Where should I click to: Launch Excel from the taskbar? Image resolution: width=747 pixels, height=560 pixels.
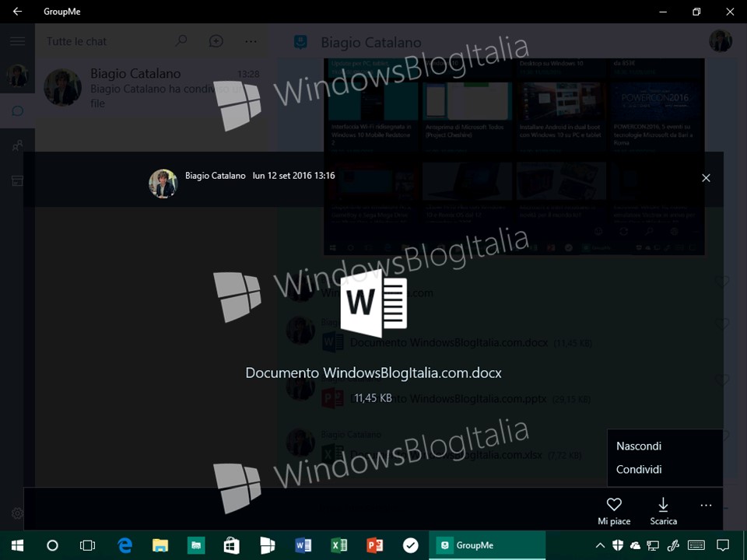click(x=339, y=545)
